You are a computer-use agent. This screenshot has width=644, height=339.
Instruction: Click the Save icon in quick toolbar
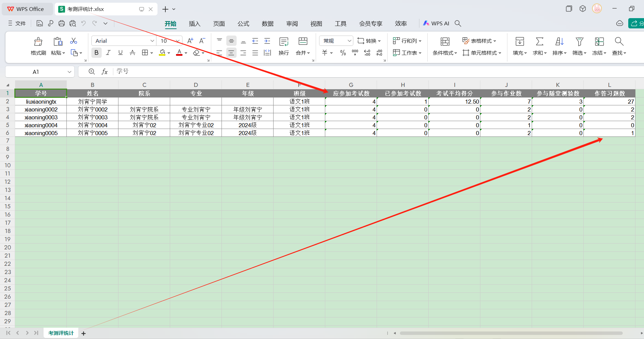40,23
